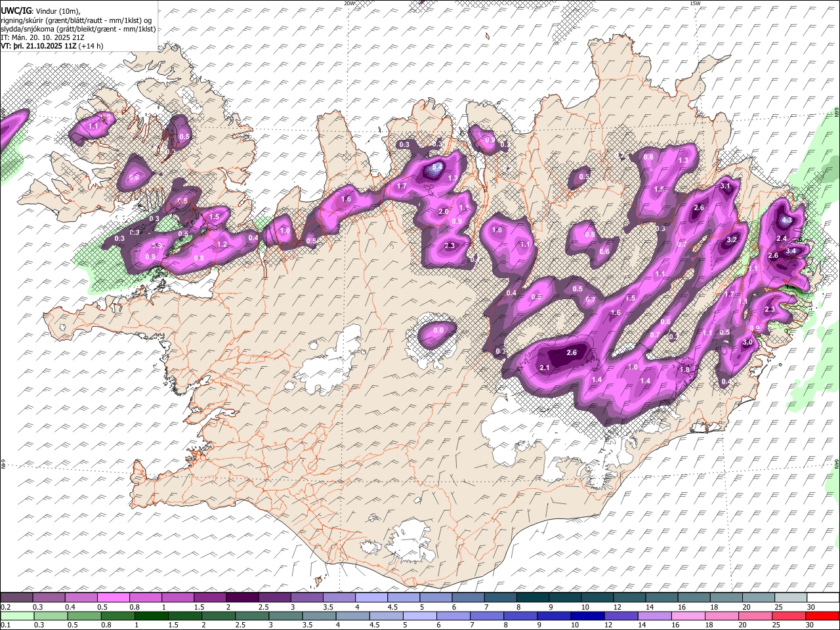The width and height of the screenshot is (840, 630).
Task: Select the 1.8 precipitation value on the map
Action: point(685,370)
